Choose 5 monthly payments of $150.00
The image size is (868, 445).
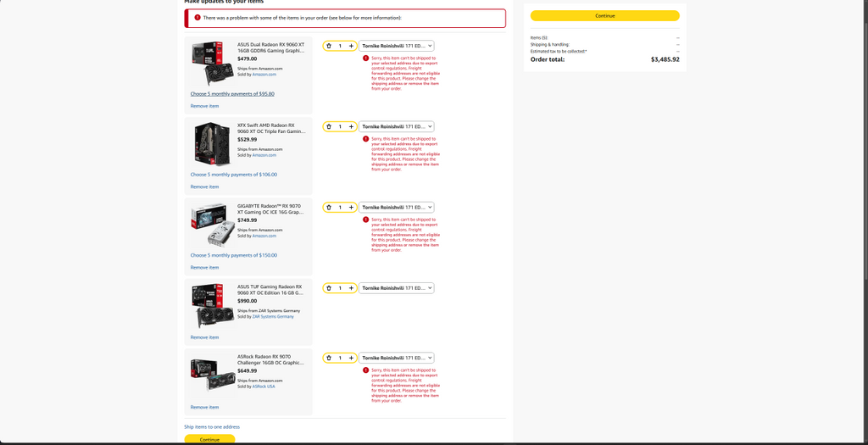(x=234, y=256)
